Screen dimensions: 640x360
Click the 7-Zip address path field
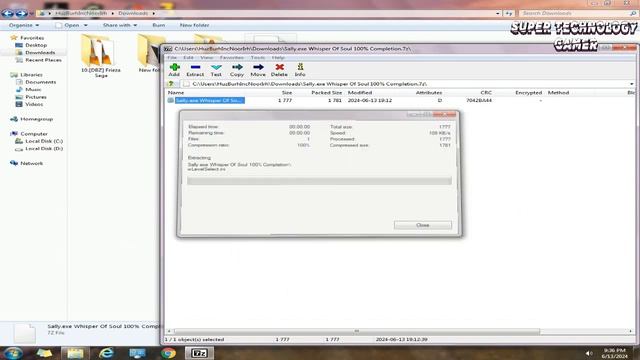[x=406, y=84]
